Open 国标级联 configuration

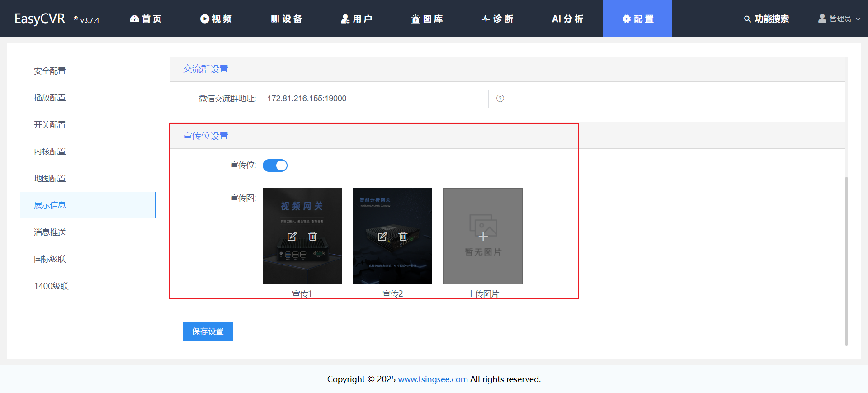pos(50,259)
